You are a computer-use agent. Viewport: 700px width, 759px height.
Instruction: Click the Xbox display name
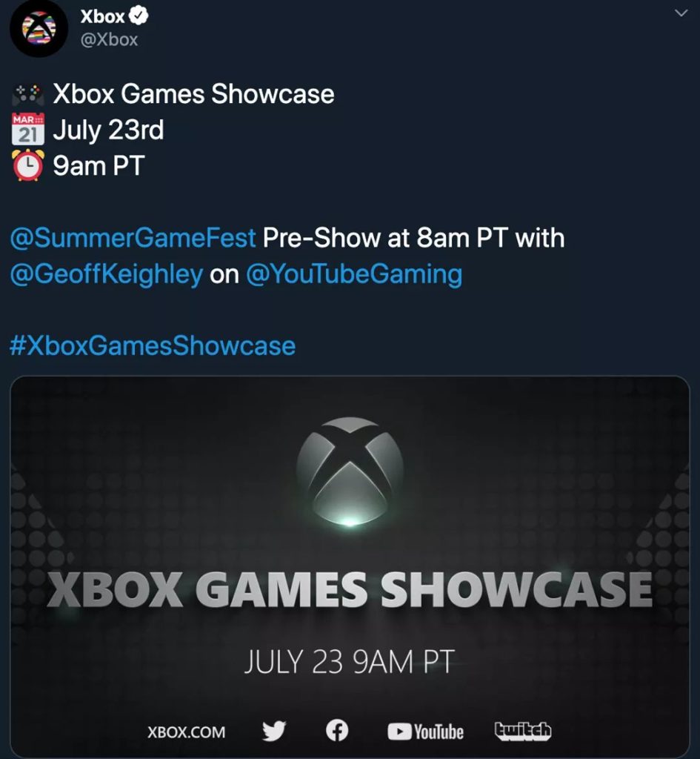pos(102,16)
